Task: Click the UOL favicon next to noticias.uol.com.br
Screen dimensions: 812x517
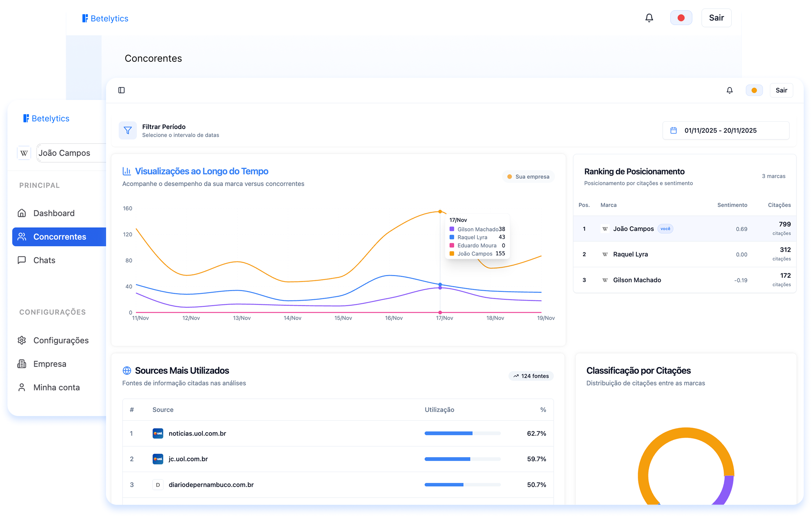Action: point(158,433)
